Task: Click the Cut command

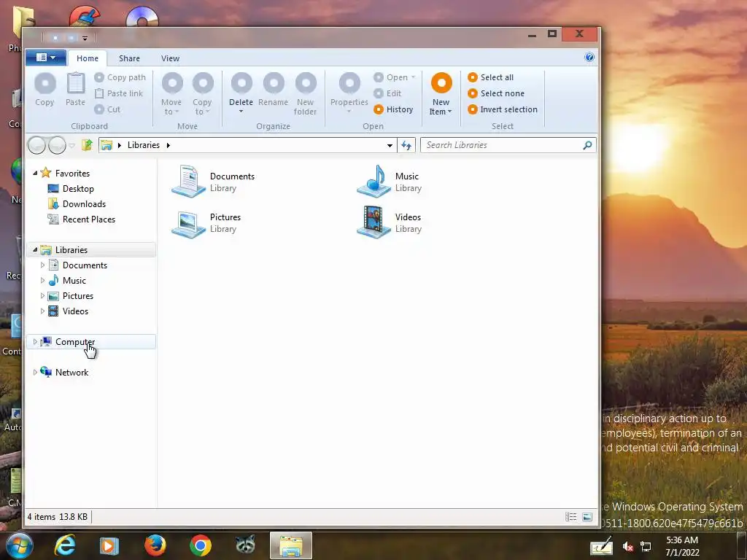Action: 108,109
